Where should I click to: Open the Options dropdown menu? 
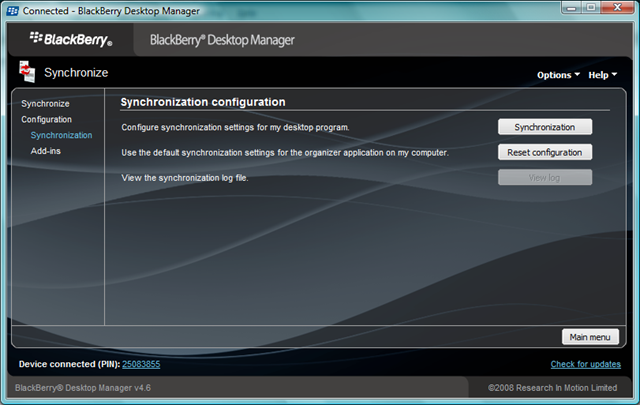coord(558,75)
